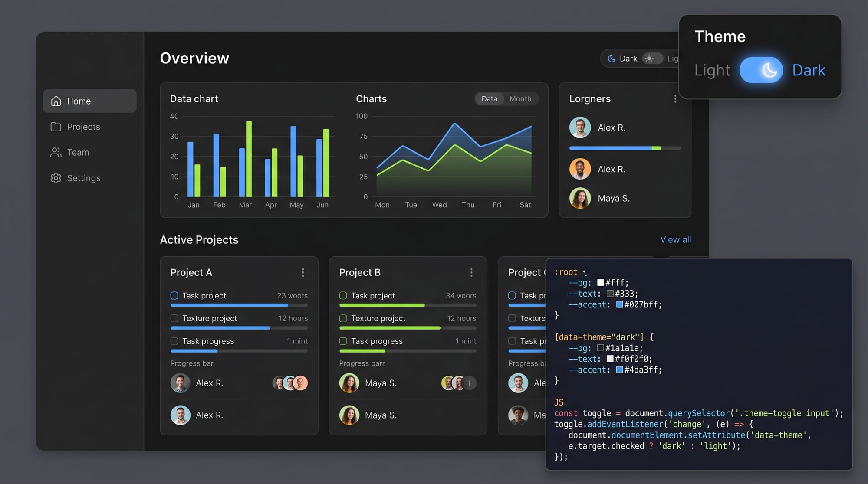Click the first Alex R. avatar in Lorgners
Screen dimensions: 868x484
pos(580,128)
